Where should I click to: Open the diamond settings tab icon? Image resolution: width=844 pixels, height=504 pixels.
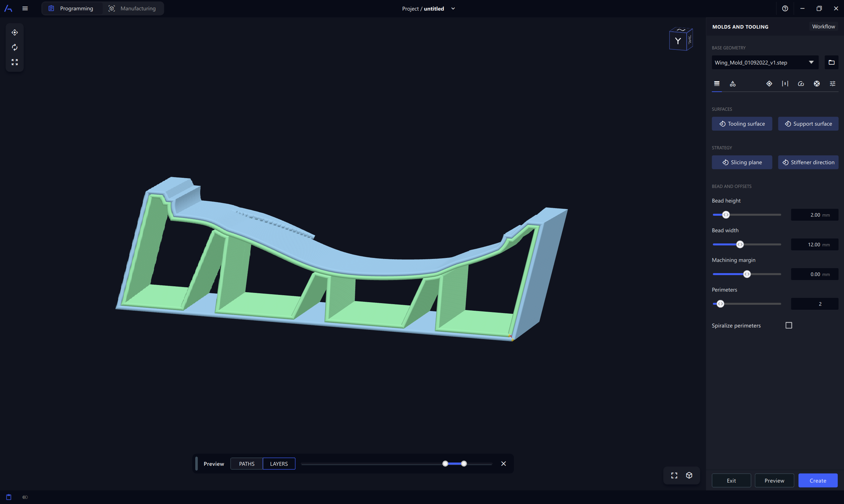pyautogui.click(x=769, y=83)
